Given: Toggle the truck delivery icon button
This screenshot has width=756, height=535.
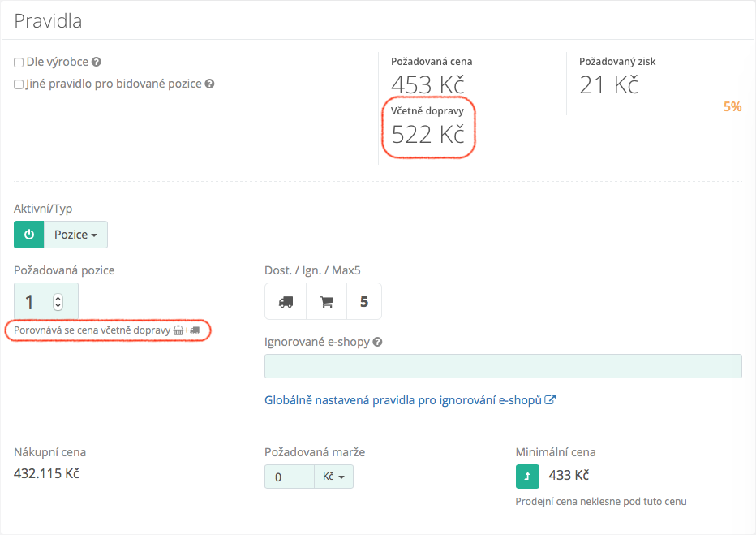Looking at the screenshot, I should (x=286, y=301).
